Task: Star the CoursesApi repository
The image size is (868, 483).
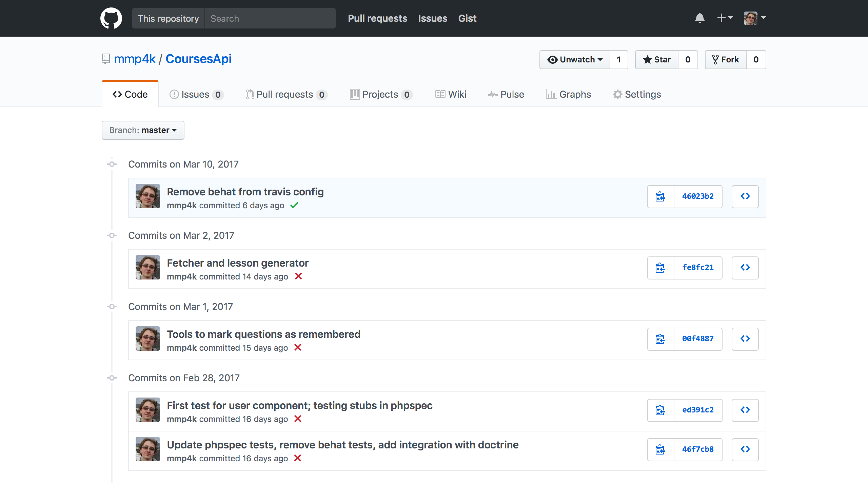Action: (x=657, y=60)
